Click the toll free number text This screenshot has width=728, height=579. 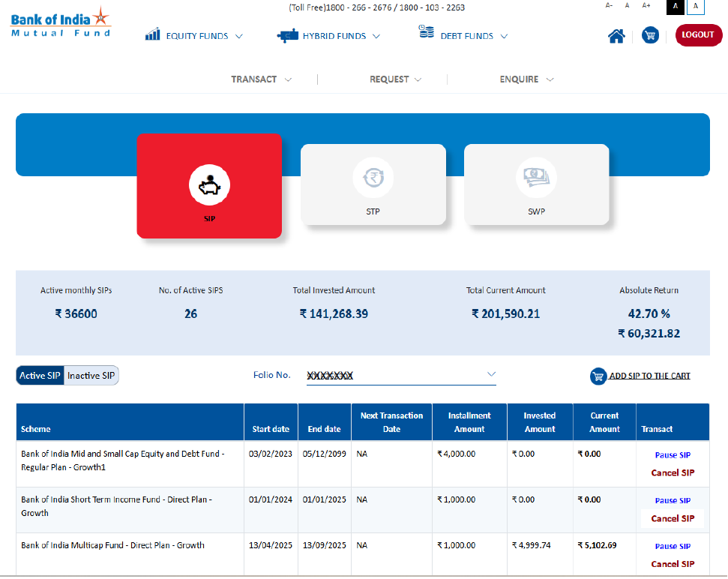pos(376,7)
